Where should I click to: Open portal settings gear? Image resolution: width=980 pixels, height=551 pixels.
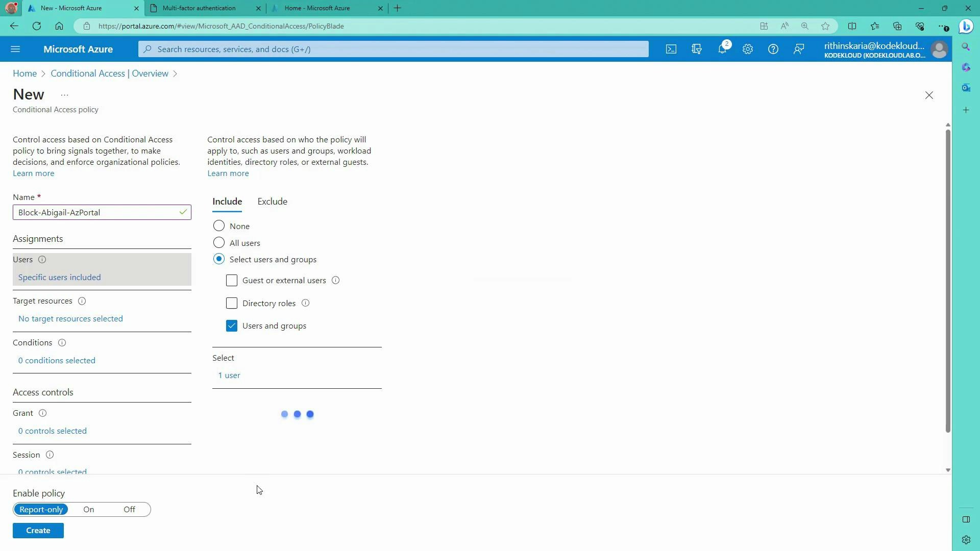(747, 49)
